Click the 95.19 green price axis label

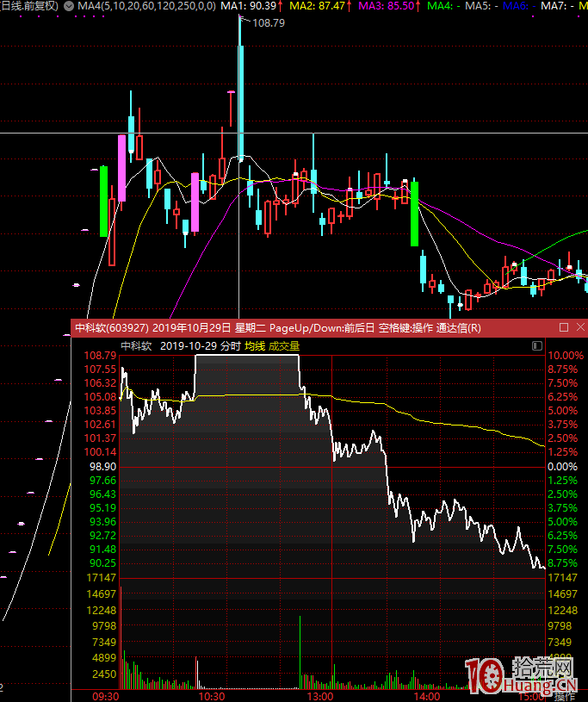point(103,508)
